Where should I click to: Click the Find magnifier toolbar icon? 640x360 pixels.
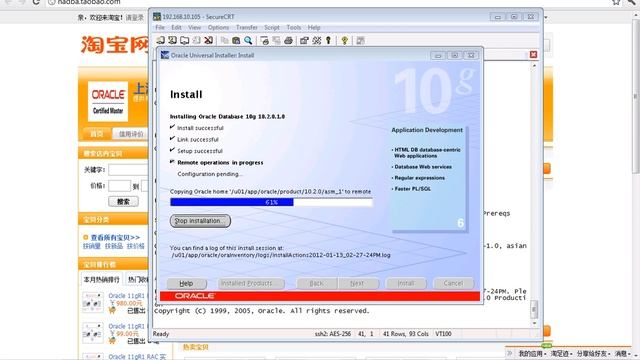(248, 40)
